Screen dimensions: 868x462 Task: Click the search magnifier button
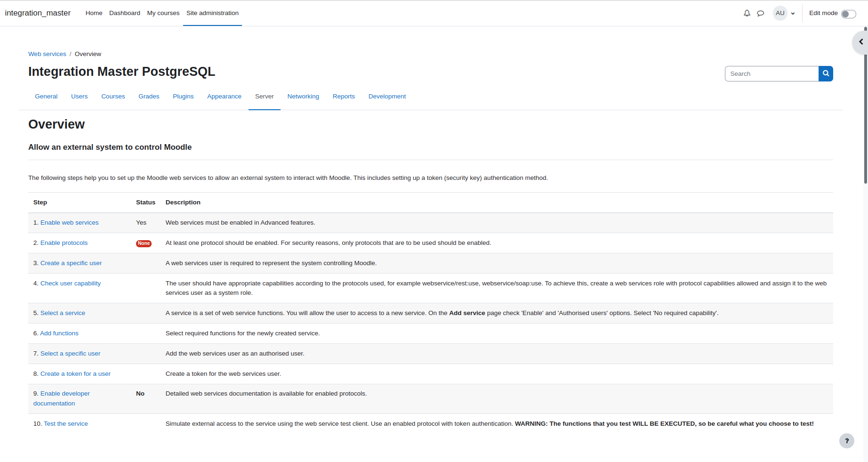point(826,73)
